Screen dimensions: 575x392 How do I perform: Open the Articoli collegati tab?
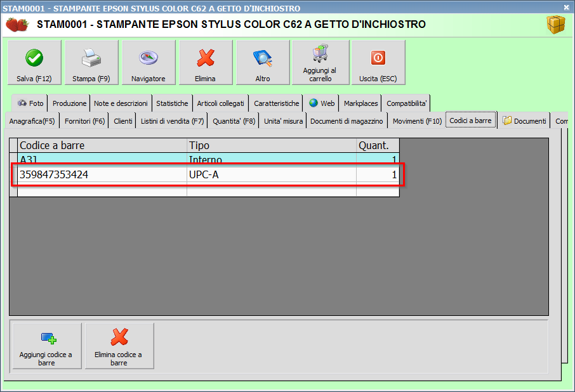pyautogui.click(x=220, y=103)
